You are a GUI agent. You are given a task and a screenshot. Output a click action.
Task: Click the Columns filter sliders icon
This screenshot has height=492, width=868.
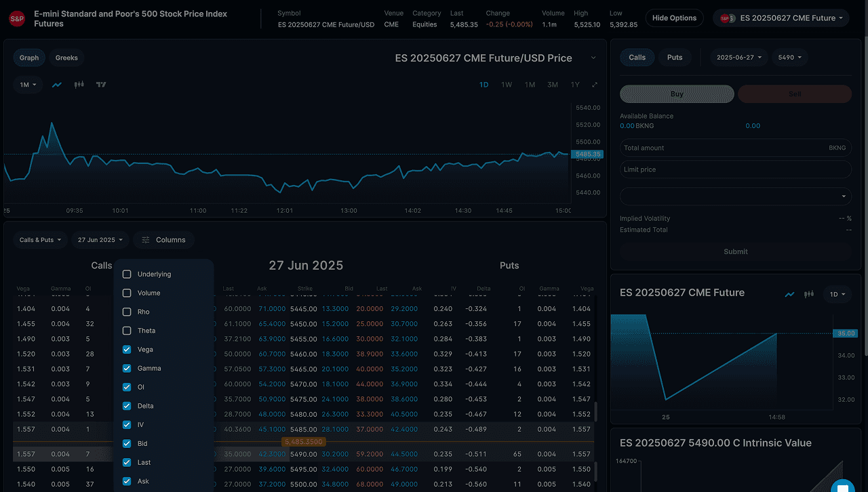[146, 240]
